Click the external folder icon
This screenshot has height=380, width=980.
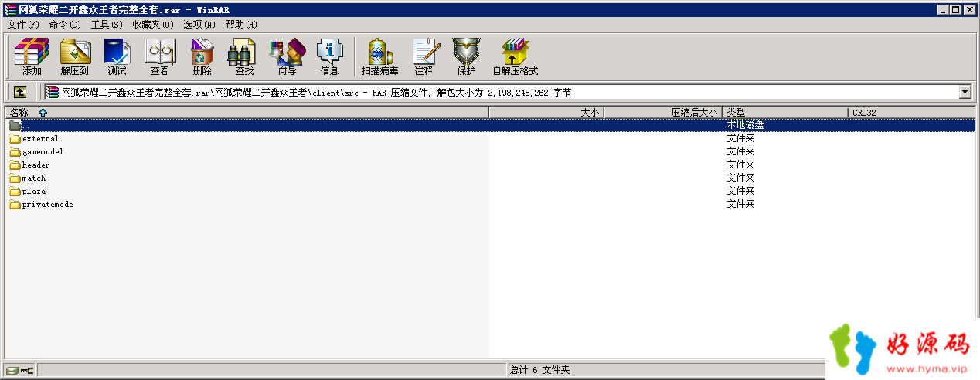[15, 139]
